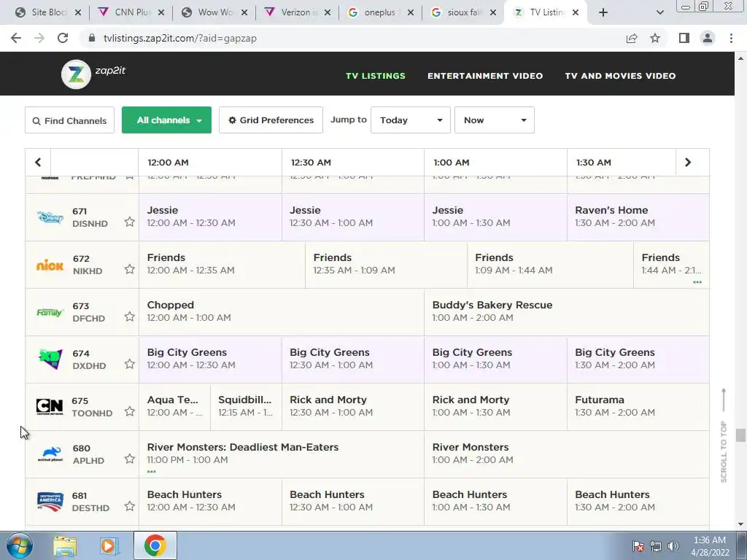747x560 pixels.
Task: Go to earlier times with left arrow
Action: click(38, 163)
